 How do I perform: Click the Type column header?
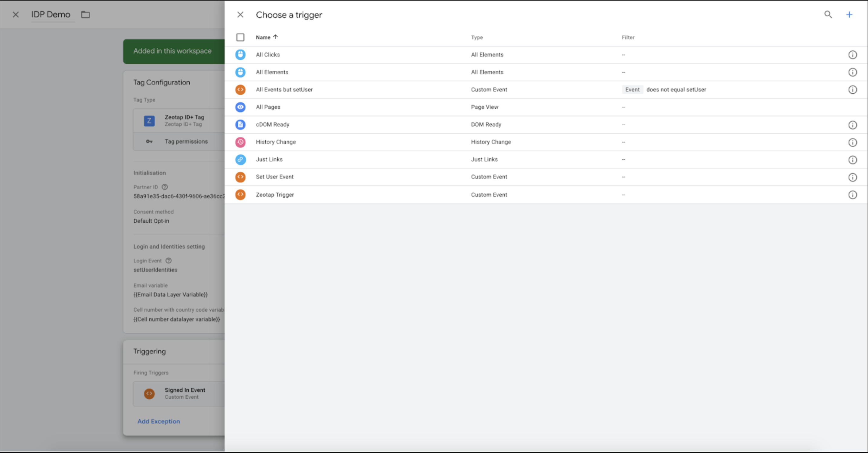(x=477, y=37)
